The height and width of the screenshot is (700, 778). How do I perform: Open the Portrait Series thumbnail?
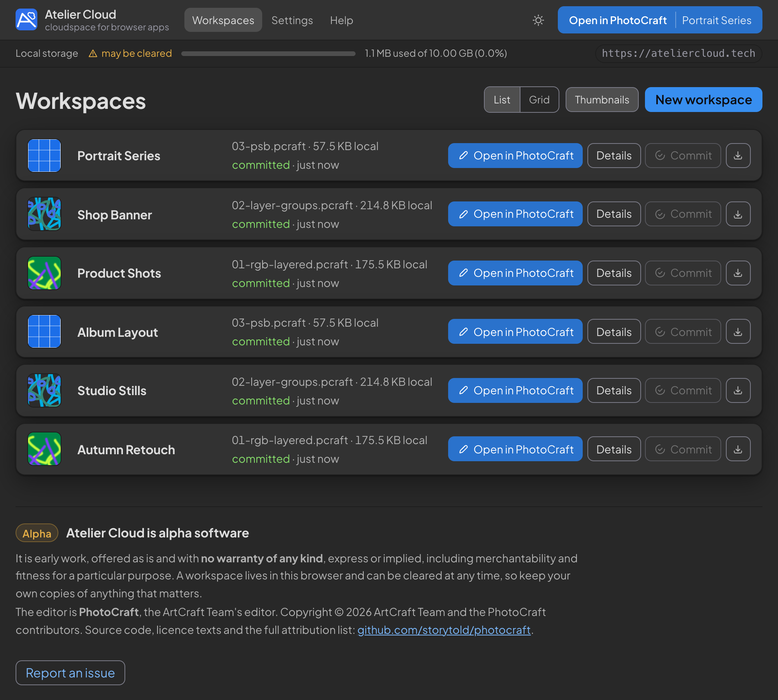[x=44, y=156]
